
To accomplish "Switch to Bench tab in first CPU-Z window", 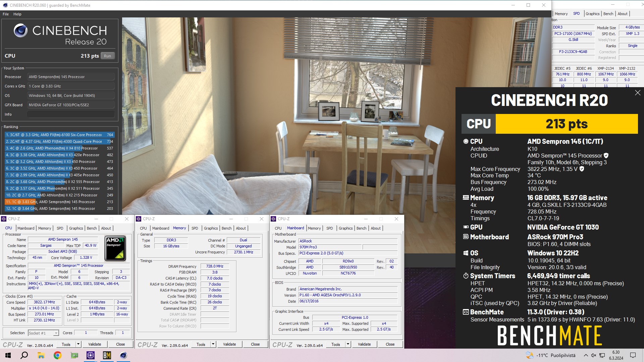I will tap(92, 228).
